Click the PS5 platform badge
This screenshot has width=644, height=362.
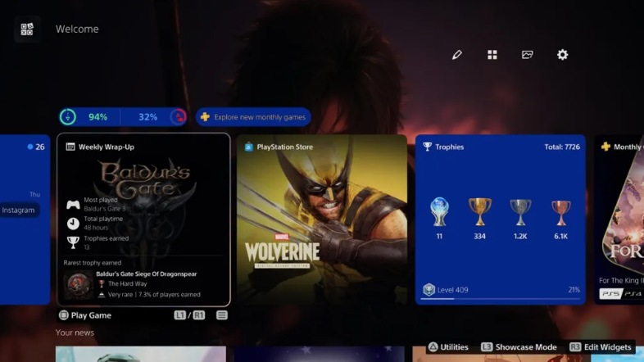610,294
